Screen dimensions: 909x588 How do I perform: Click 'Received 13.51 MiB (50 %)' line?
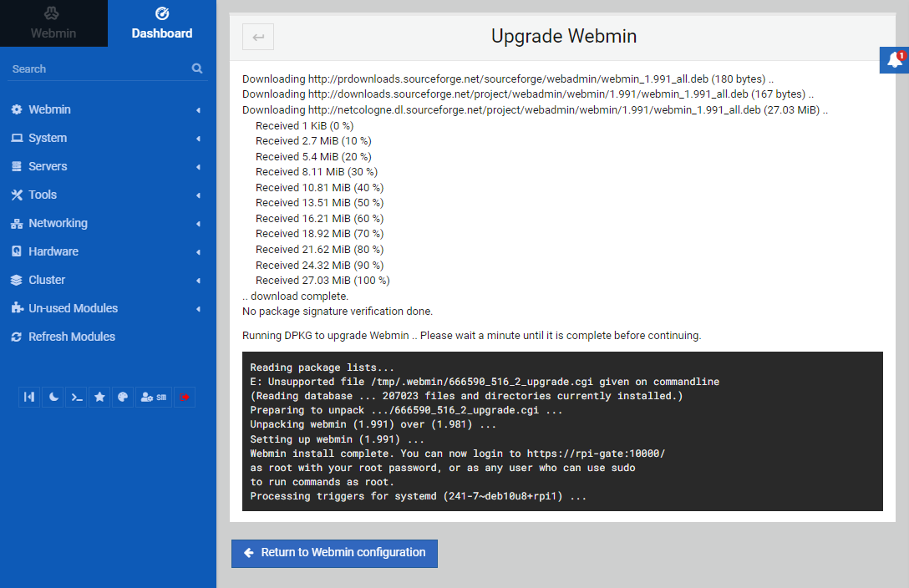pos(319,203)
